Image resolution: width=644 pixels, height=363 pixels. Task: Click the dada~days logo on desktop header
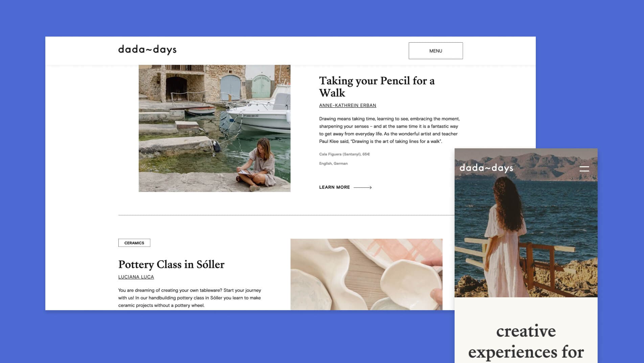(x=147, y=50)
